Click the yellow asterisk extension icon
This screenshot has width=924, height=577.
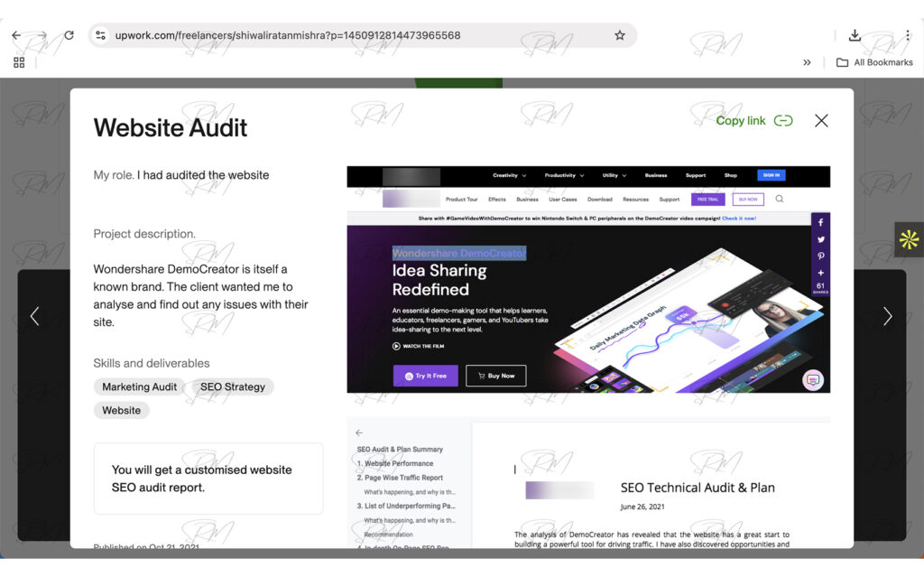click(909, 239)
